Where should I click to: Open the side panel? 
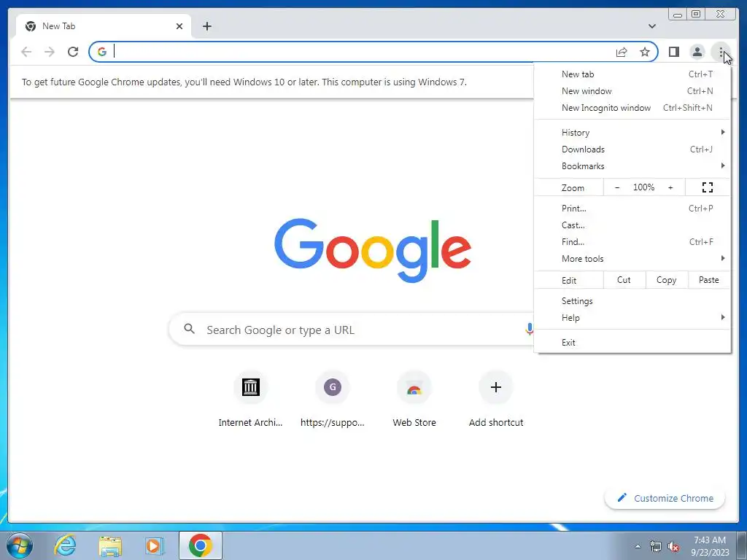(673, 52)
